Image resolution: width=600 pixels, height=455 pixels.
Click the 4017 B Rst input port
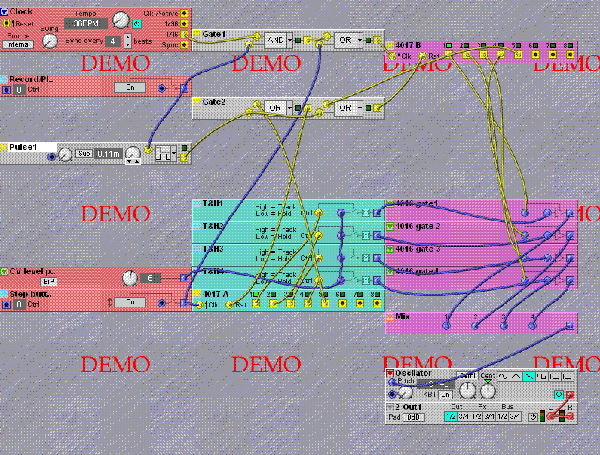coord(422,56)
